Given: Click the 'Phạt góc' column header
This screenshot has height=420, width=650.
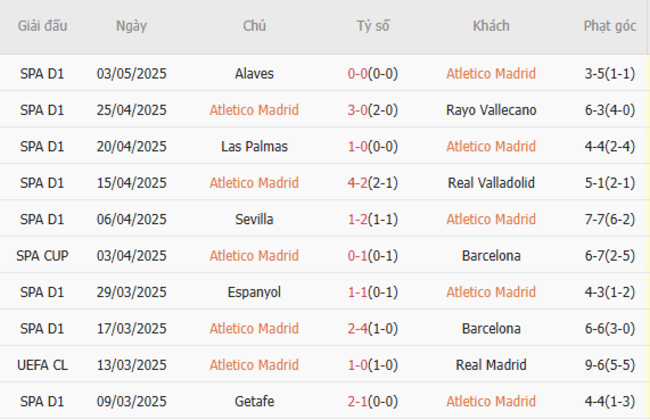Looking at the screenshot, I should (x=610, y=26).
